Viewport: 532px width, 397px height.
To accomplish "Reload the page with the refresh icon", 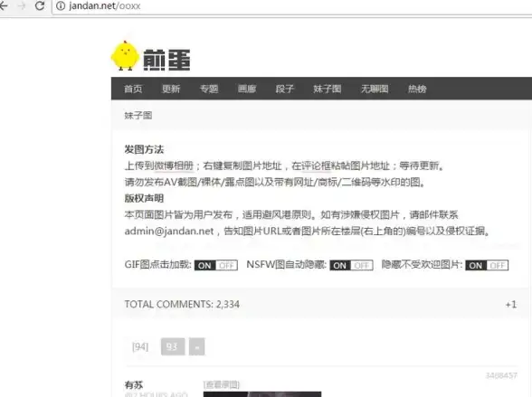I will tap(40, 5).
